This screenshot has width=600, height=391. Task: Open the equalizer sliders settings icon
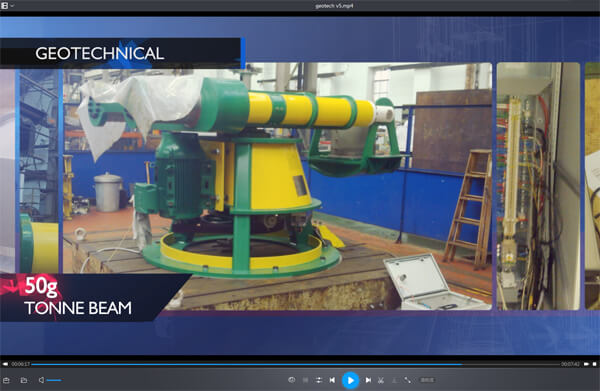tap(318, 380)
